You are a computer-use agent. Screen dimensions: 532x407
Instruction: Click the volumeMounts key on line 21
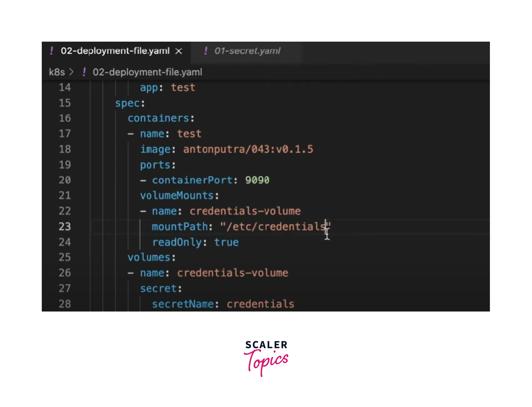point(177,196)
